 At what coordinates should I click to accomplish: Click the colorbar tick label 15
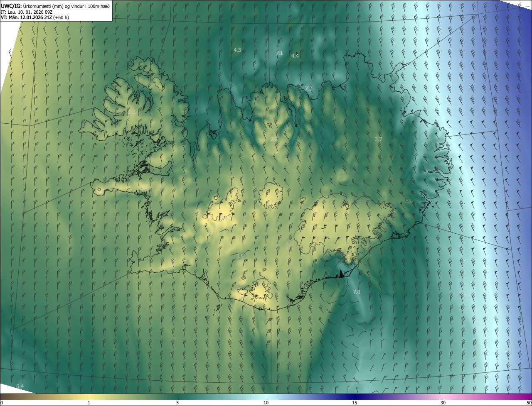355,403
